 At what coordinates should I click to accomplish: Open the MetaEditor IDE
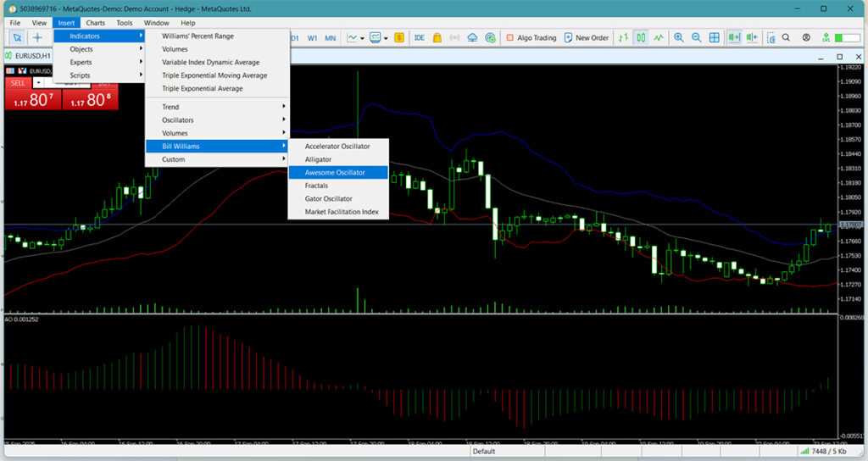point(419,38)
